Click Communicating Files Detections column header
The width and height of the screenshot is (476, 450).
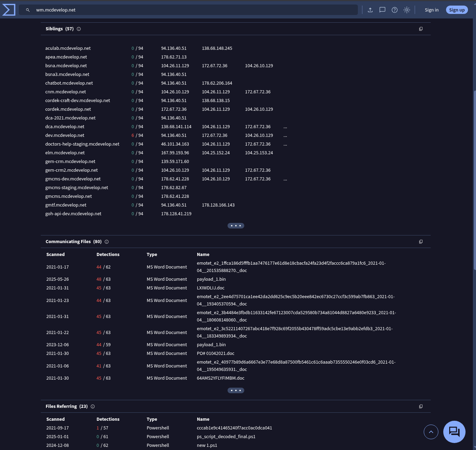108,255
